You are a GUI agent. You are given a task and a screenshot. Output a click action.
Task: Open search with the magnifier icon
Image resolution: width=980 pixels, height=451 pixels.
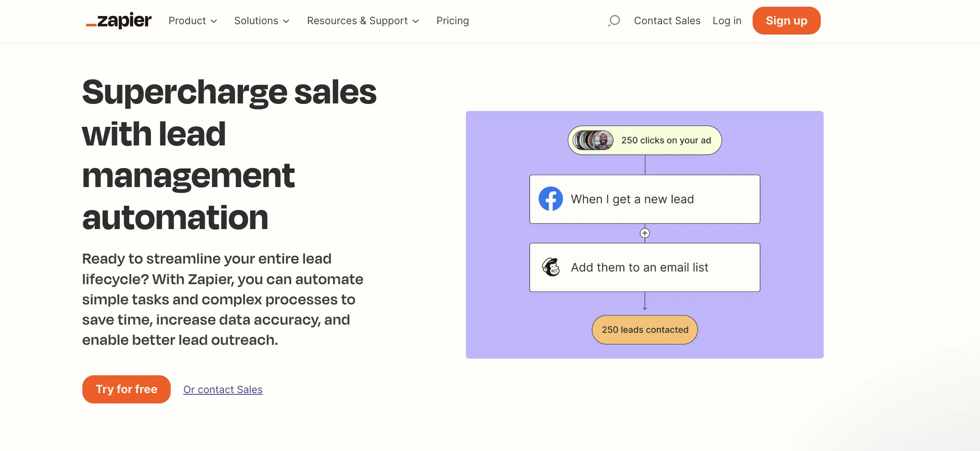point(614,21)
